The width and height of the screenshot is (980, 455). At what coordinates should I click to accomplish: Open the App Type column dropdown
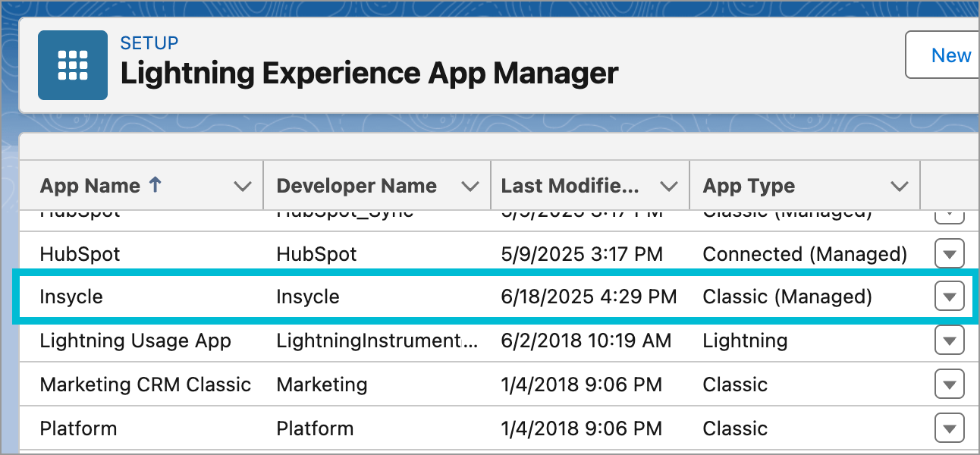[899, 185]
